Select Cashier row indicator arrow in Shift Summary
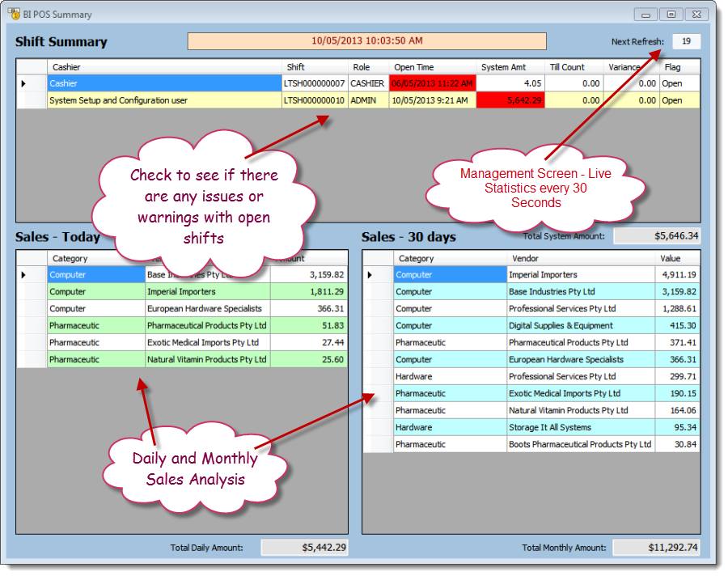Image resolution: width=728 pixels, height=576 pixels. [x=23, y=83]
